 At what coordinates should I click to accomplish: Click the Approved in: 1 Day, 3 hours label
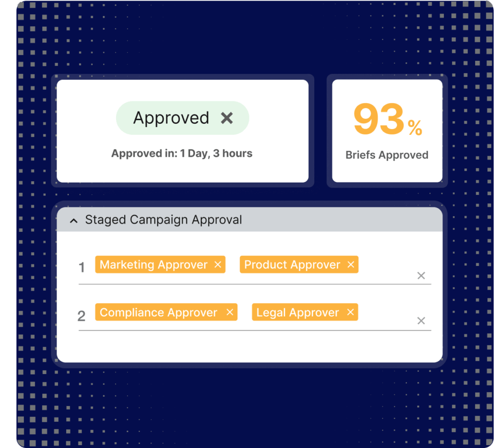tap(182, 153)
